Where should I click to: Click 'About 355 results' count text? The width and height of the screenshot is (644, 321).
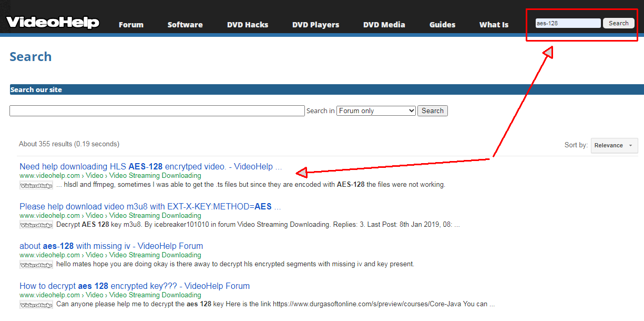tap(69, 144)
